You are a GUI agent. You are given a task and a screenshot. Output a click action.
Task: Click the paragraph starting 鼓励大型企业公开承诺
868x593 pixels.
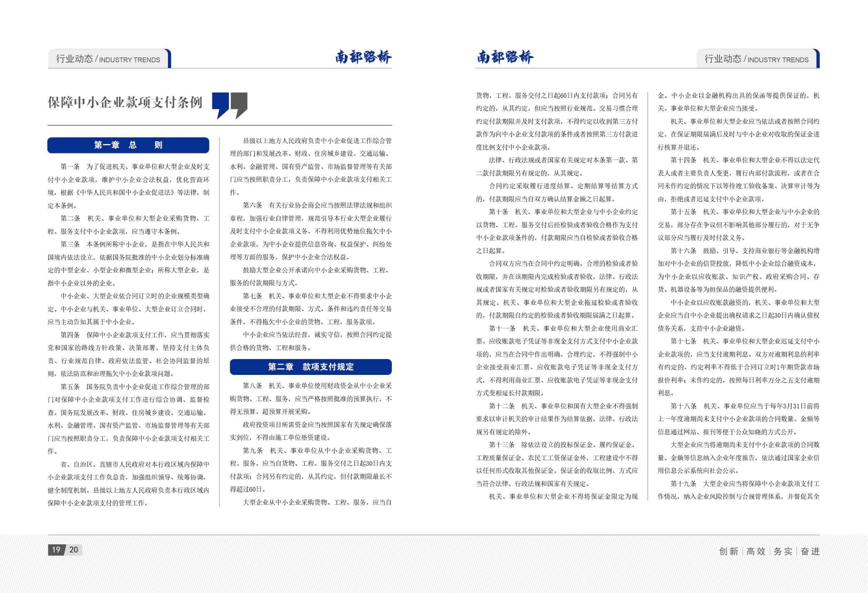pos(311,277)
